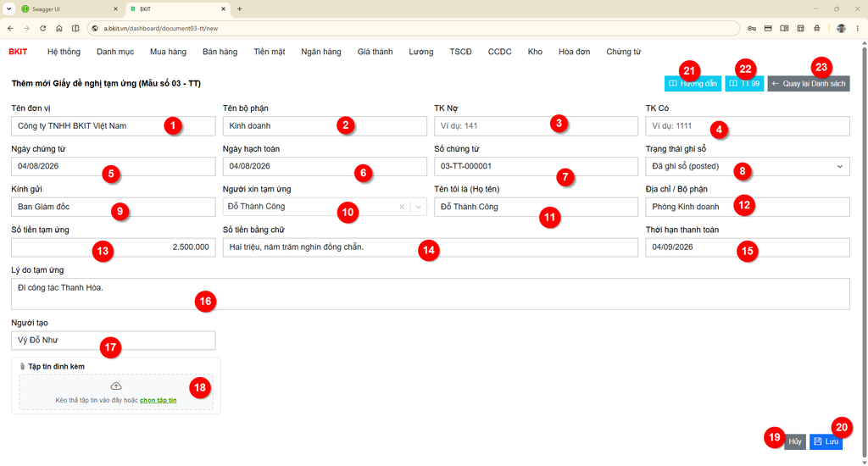Reload the page with refresh icon
The image size is (868, 466).
[42, 28]
